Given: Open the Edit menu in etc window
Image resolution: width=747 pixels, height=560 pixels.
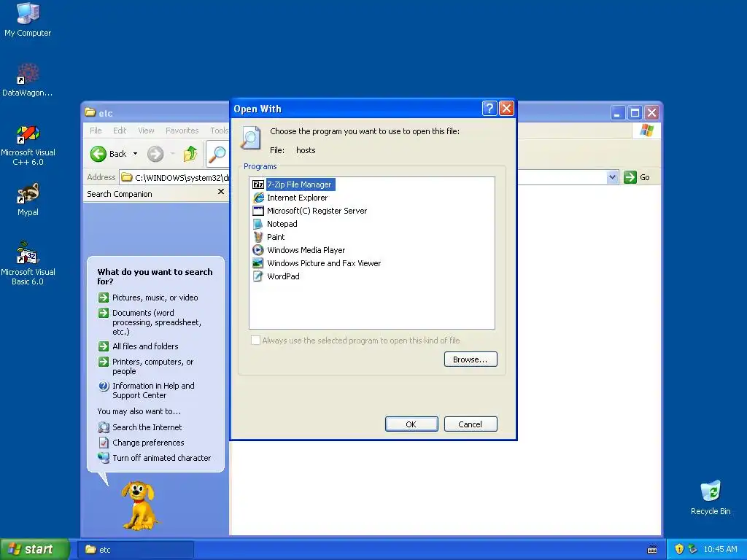Looking at the screenshot, I should (120, 131).
